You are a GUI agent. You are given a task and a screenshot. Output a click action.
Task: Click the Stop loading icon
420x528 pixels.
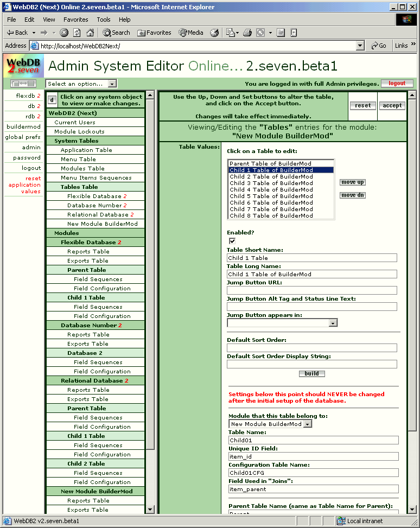[x=64, y=33]
